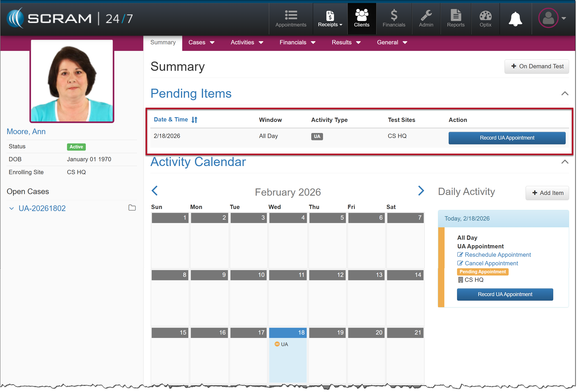The width and height of the screenshot is (577, 392).
Task: Click the notifications bell icon
Action: pos(515,19)
